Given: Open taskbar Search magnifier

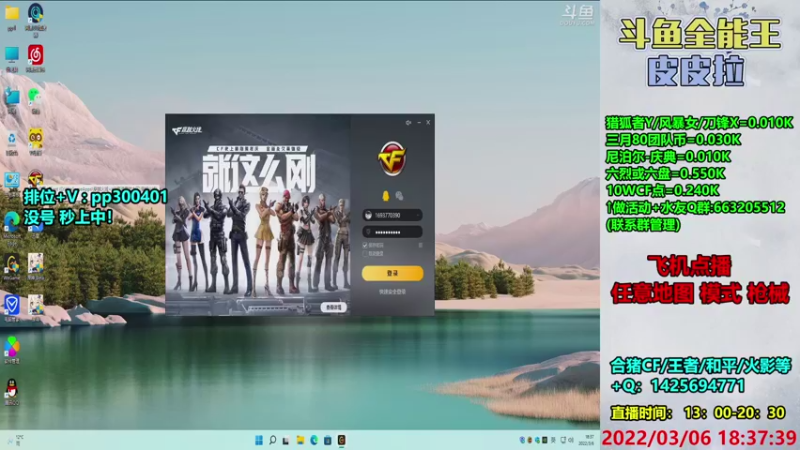Looking at the screenshot, I should 273,440.
